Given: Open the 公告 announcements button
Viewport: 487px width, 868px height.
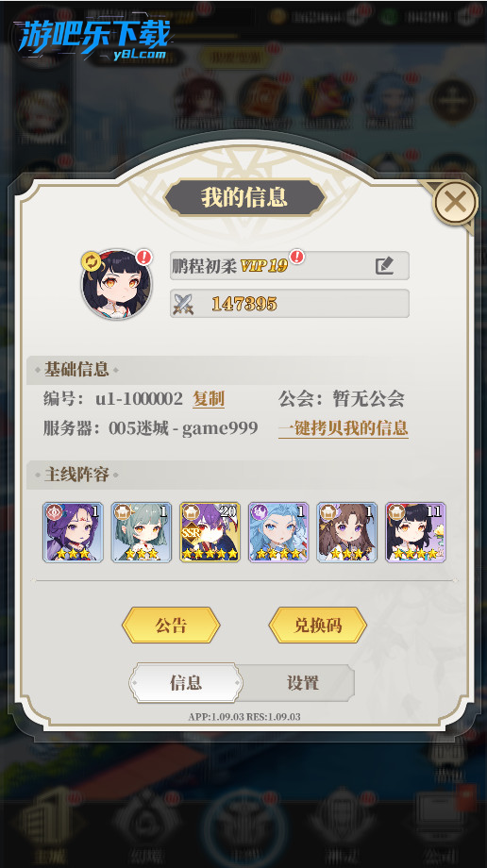Looking at the screenshot, I should 171,625.
